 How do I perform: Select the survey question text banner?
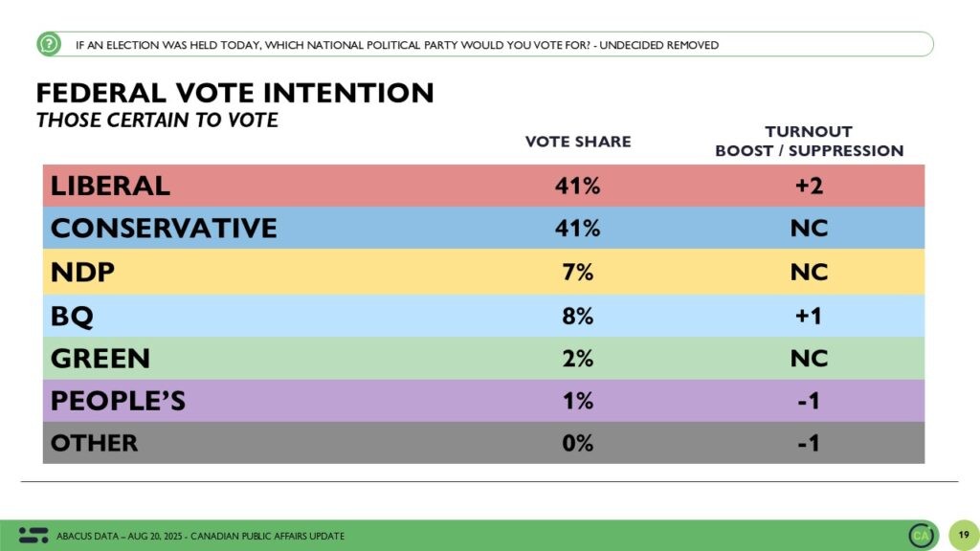[x=396, y=45]
